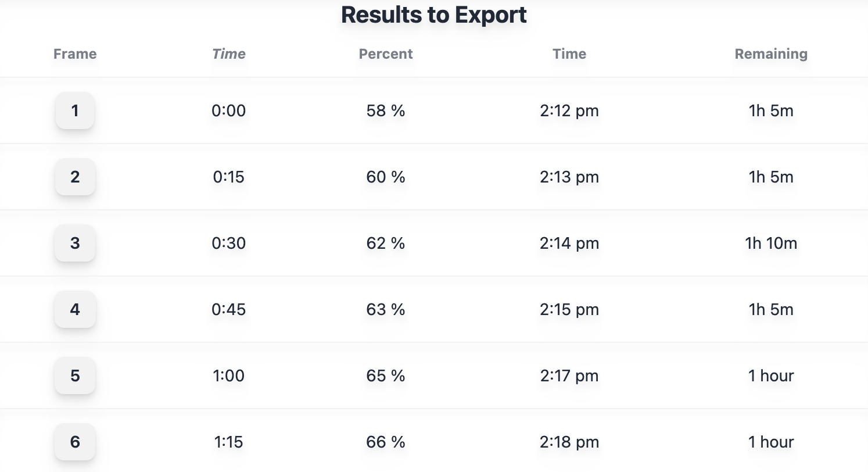This screenshot has width=868, height=472.
Task: Select the frame 2 button
Action: (75, 177)
